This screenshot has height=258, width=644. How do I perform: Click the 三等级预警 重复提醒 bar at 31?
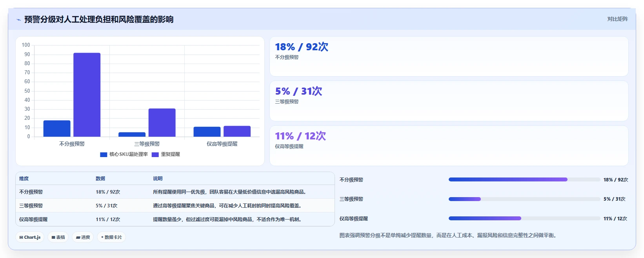pos(162,123)
